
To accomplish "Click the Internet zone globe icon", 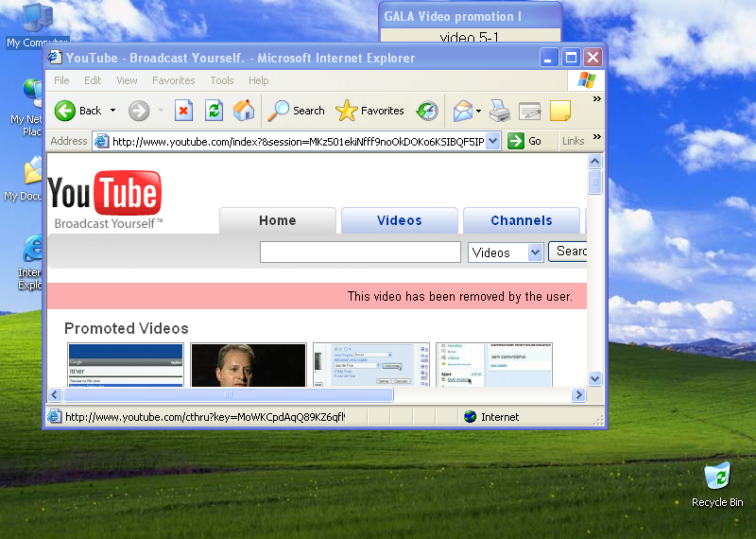I will [470, 416].
